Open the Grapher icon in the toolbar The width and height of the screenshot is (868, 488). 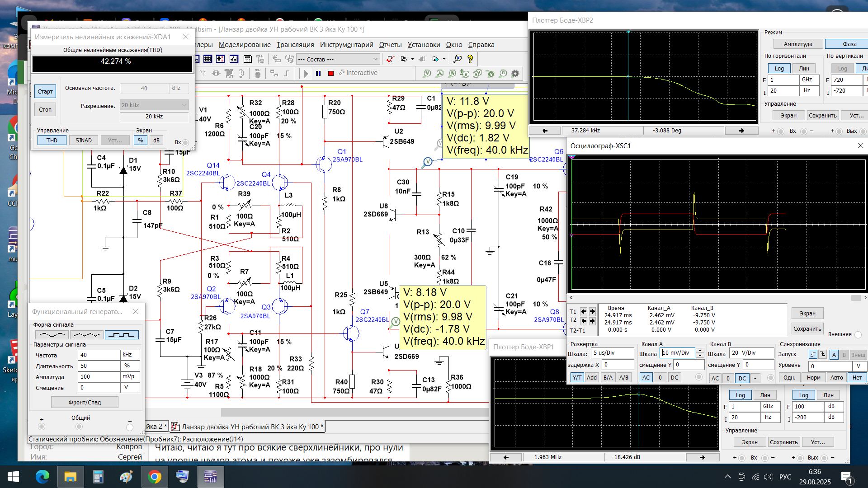point(234,59)
